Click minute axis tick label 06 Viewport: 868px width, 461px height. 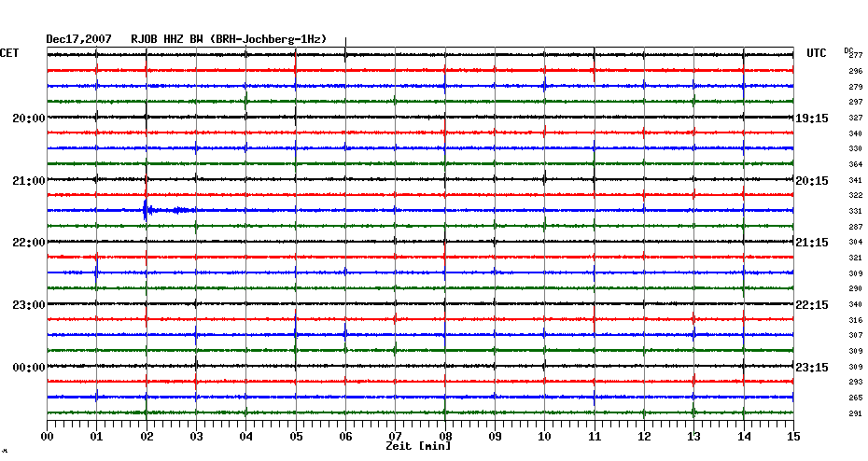[345, 437]
